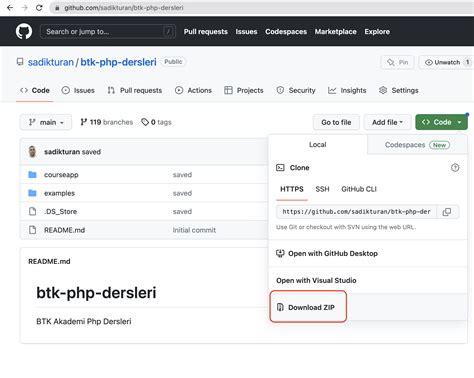Click Download ZIP
Viewport: 474px width, 378px height.
click(311, 307)
